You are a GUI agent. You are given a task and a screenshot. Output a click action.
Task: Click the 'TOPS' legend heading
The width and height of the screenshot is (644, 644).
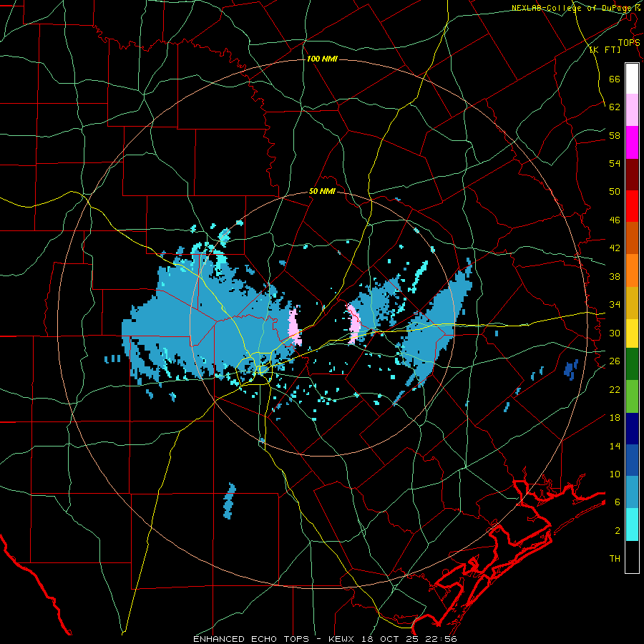tap(629, 43)
